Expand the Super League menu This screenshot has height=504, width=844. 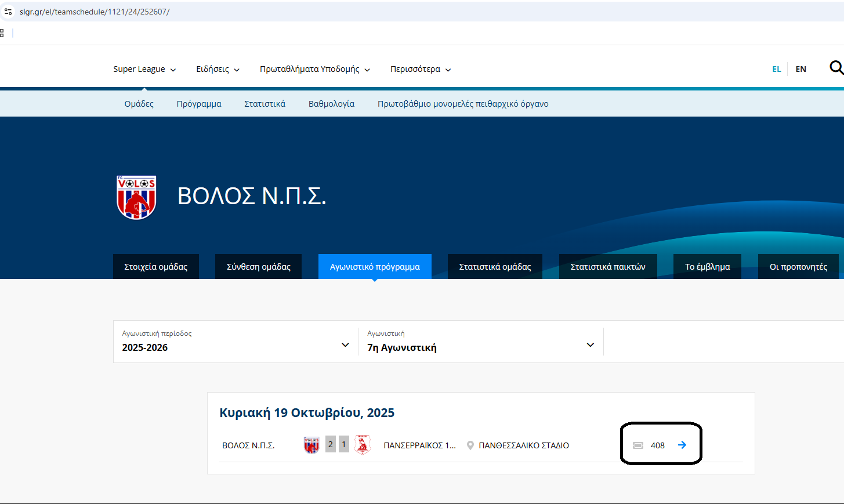pos(144,69)
